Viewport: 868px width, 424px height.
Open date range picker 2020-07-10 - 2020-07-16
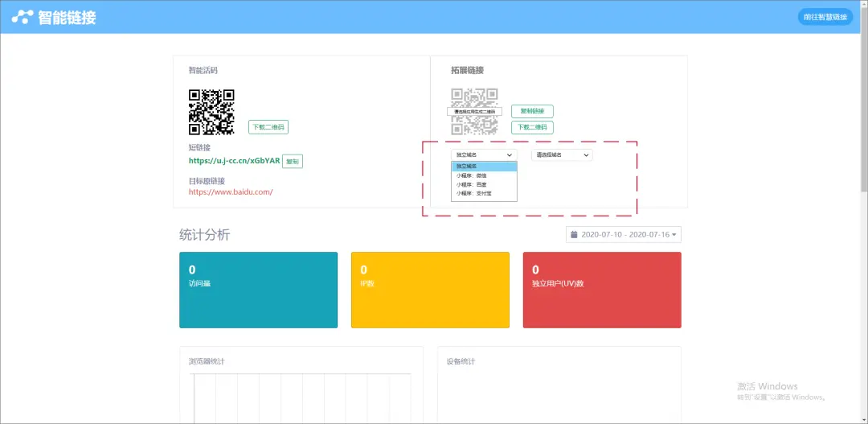(624, 235)
